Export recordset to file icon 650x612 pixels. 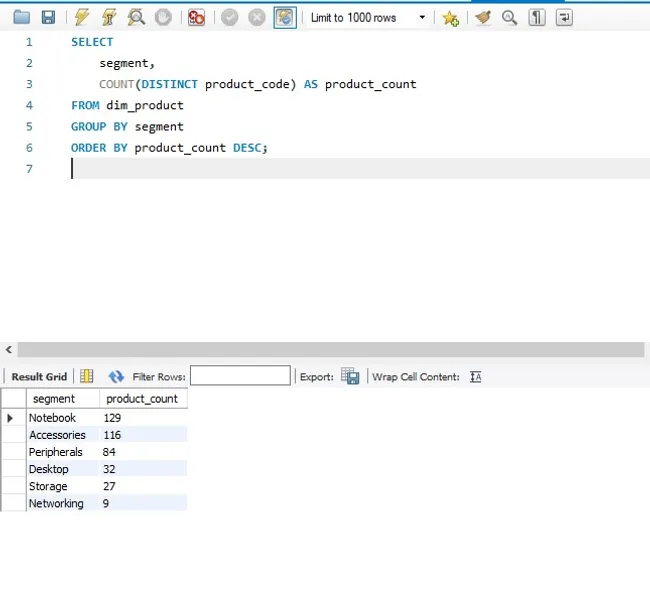click(350, 376)
